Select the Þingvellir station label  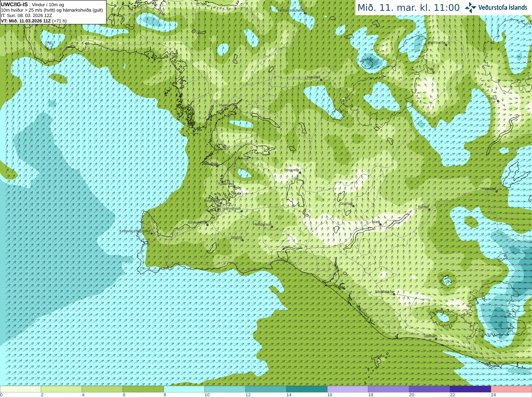tap(291, 170)
